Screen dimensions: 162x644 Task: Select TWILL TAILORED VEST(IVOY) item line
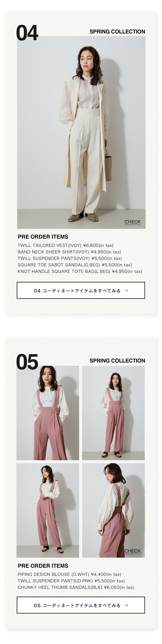[x=65, y=245]
